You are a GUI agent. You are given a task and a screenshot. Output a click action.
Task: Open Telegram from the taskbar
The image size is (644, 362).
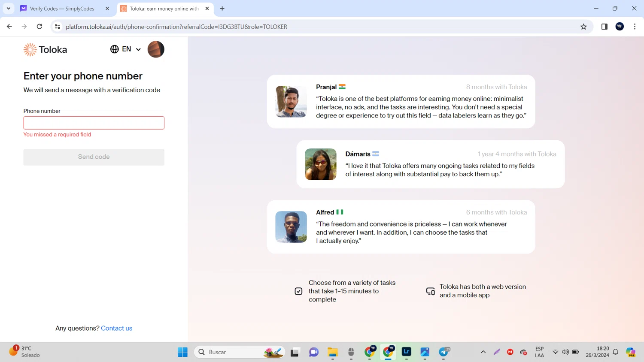point(444,352)
